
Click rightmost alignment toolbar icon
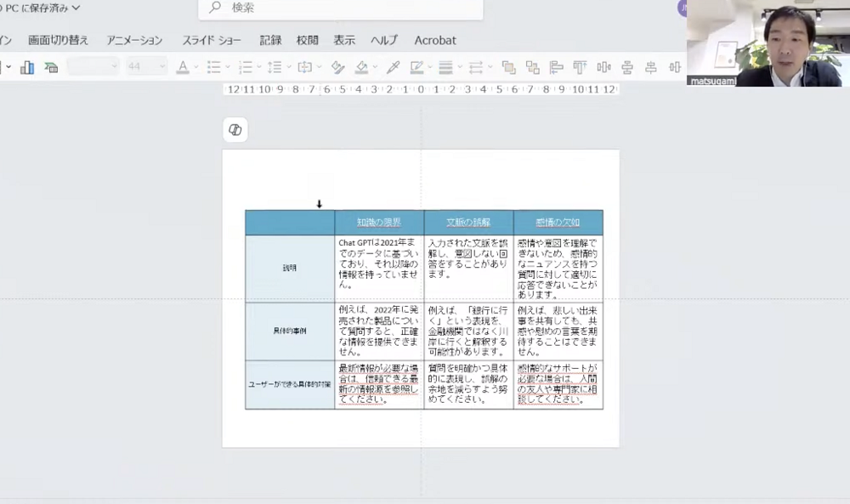click(x=675, y=67)
